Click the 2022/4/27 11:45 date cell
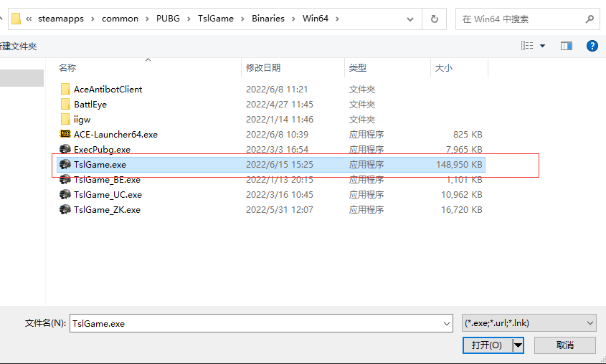This screenshot has width=606, height=364. [280, 104]
